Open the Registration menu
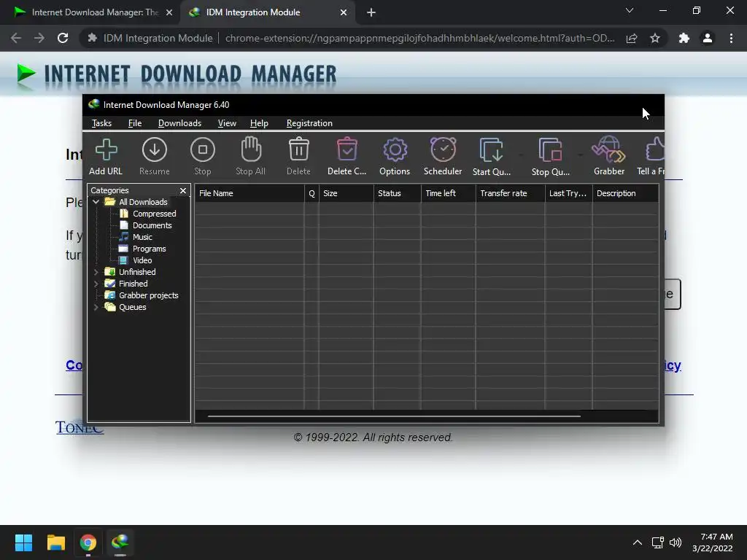 [x=309, y=123]
